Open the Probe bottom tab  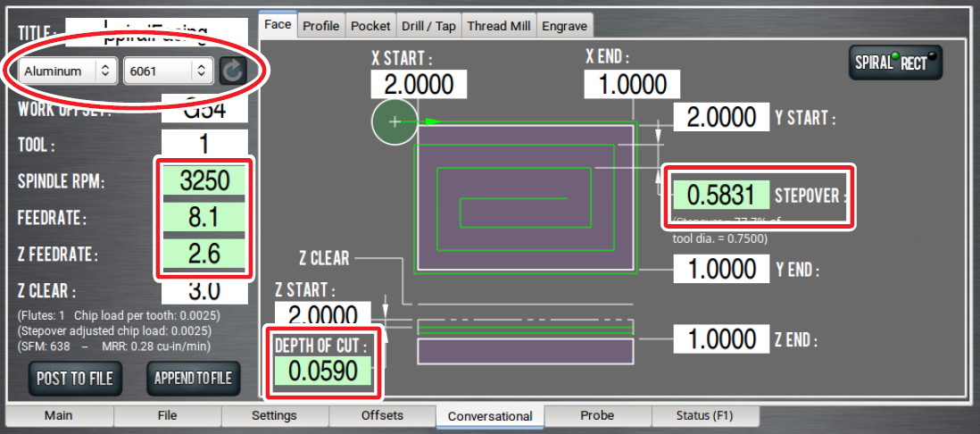(597, 415)
